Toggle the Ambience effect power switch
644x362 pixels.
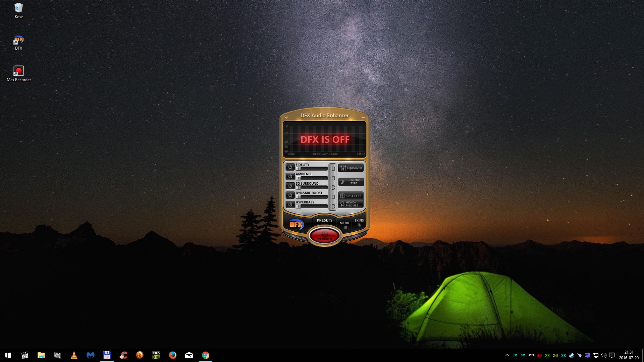pyautogui.click(x=290, y=176)
